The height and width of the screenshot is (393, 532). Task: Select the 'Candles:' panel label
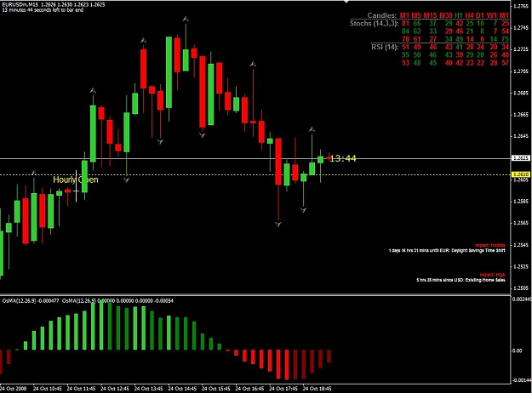(381, 15)
